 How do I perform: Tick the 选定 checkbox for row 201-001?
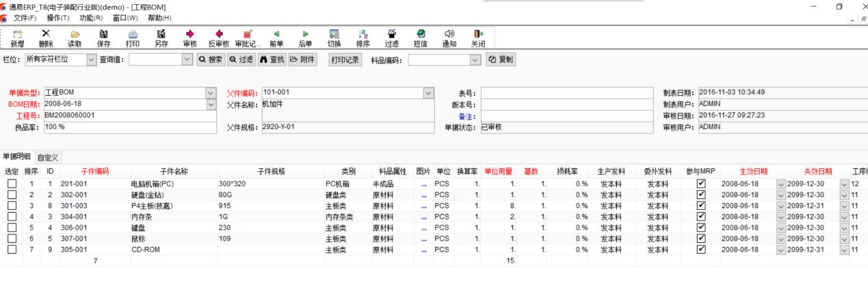(12, 185)
